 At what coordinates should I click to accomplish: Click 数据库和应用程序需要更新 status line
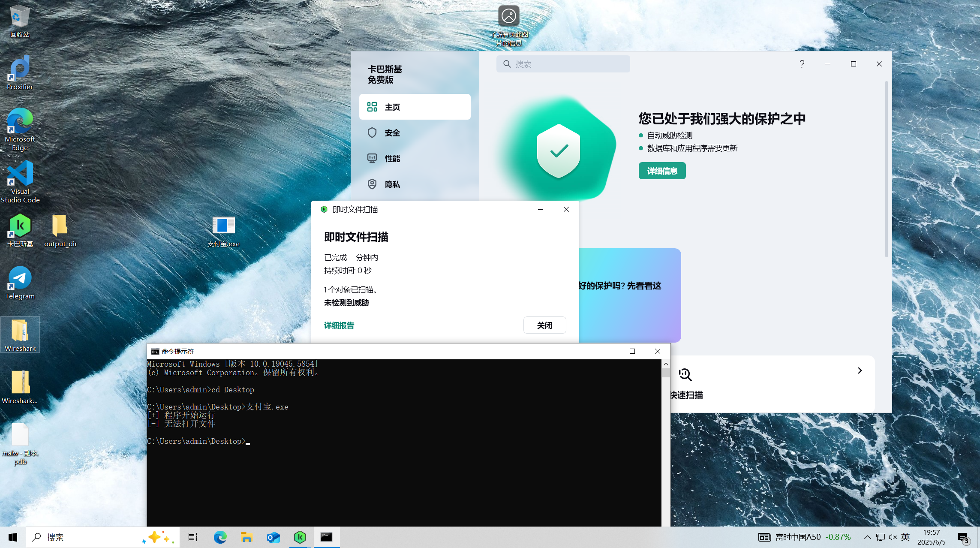692,148
